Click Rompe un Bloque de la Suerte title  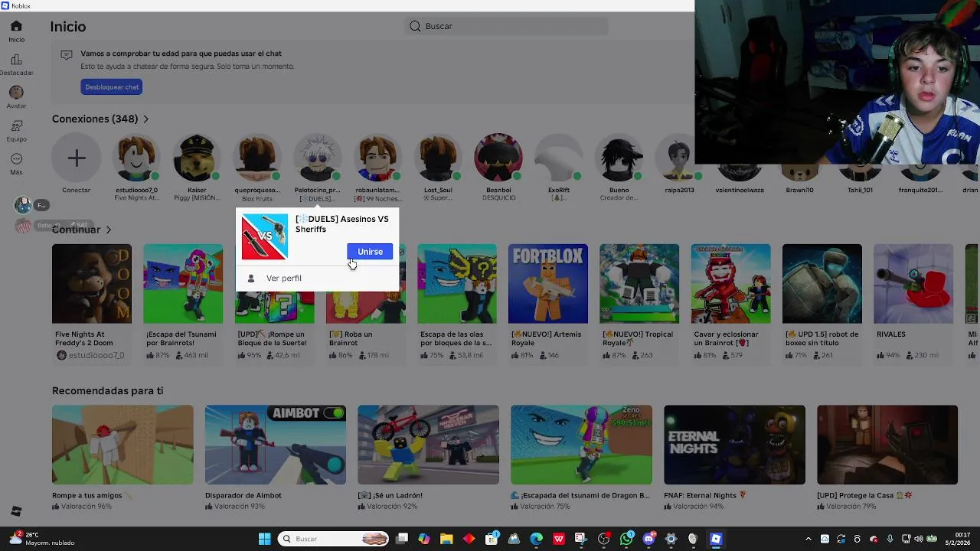pos(273,339)
